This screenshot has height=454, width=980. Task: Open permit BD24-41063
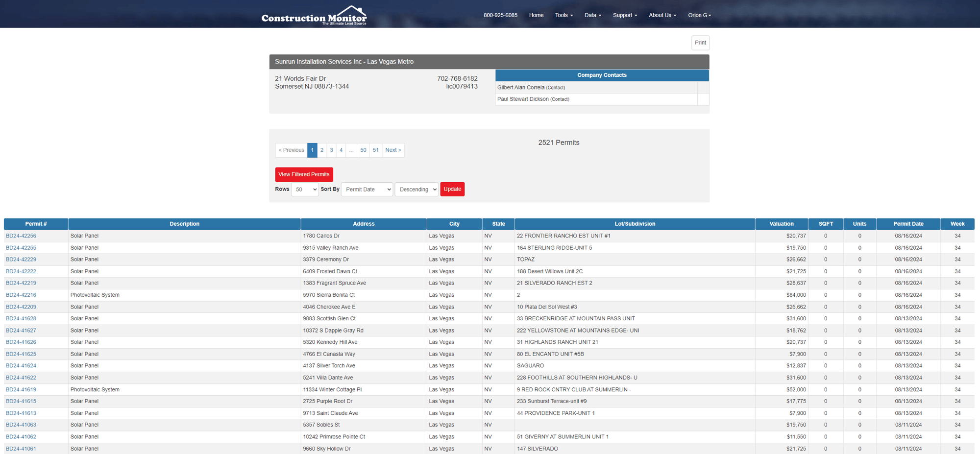pos(21,425)
